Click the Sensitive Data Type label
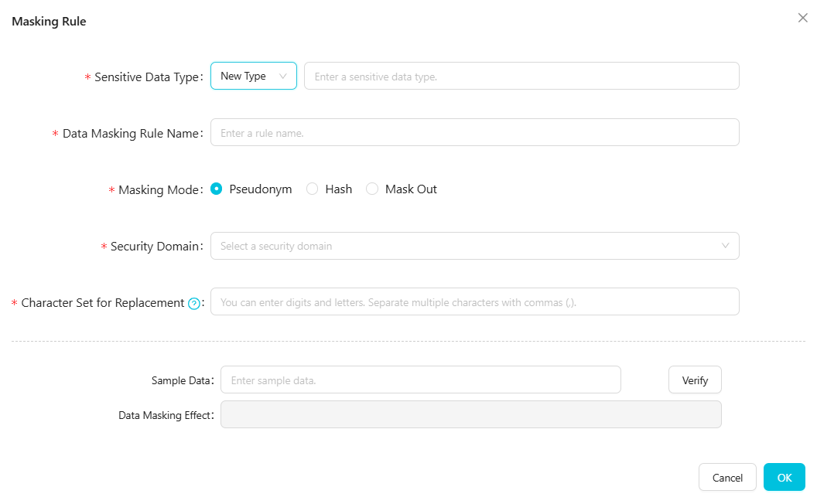The height and width of the screenshot is (504, 817). click(146, 77)
